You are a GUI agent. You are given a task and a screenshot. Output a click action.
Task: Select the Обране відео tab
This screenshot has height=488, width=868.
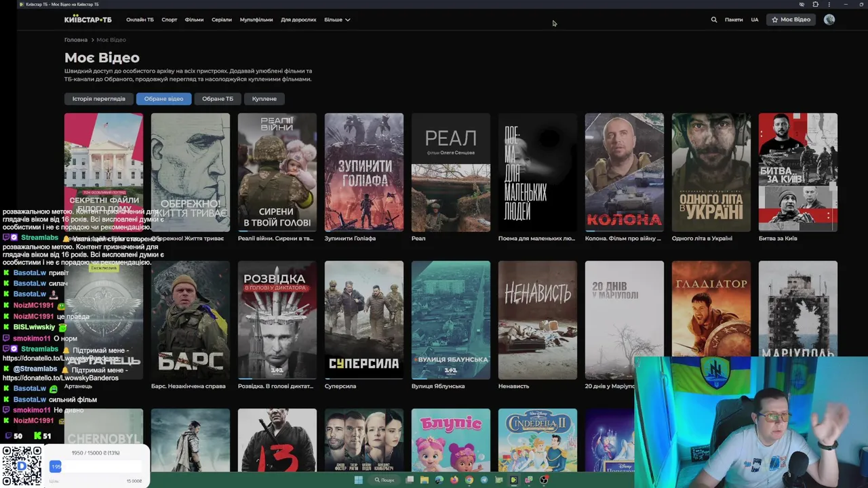(x=163, y=99)
